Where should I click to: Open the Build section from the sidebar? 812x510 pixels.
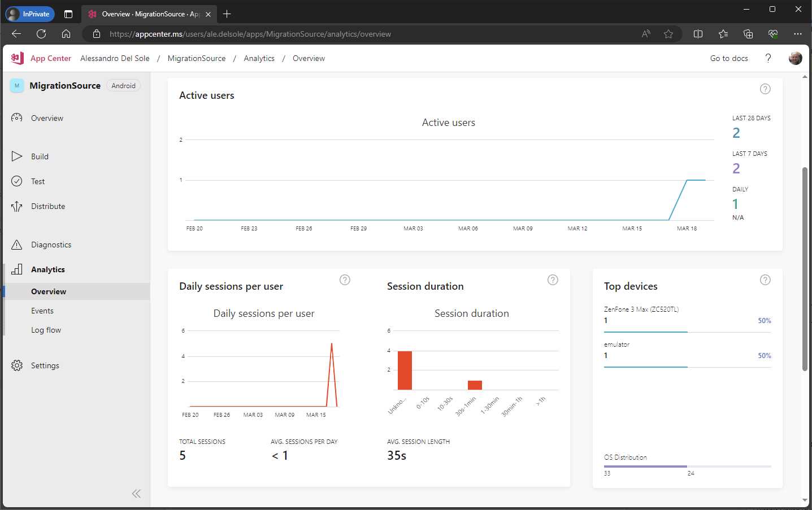40,156
